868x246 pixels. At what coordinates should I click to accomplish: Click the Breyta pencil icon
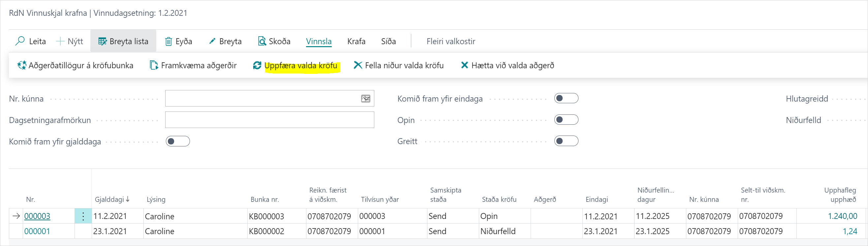[212, 41]
